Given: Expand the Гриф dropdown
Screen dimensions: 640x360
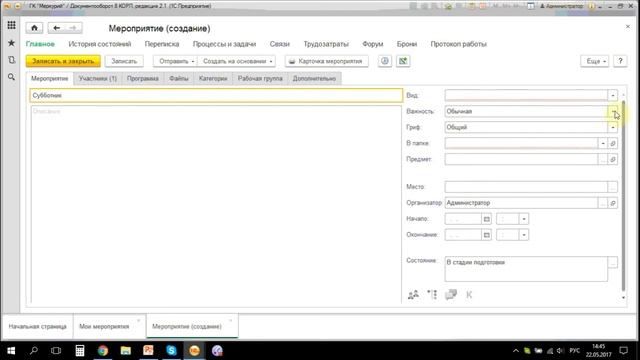Looking at the screenshot, I should pos(613,127).
